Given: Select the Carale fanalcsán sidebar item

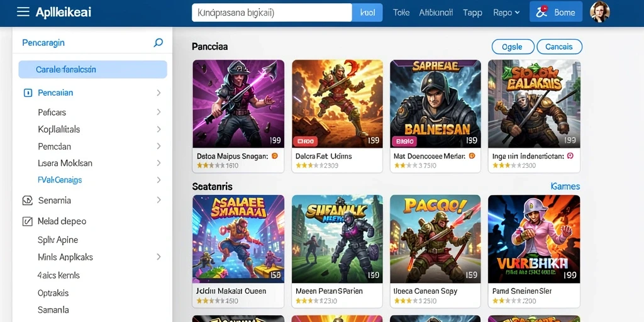Looking at the screenshot, I should coord(93,69).
